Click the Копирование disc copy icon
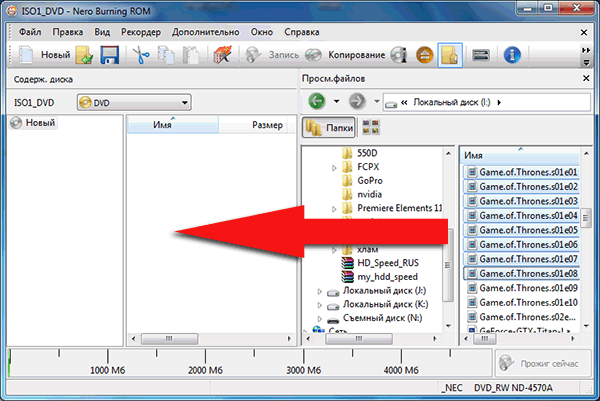The width and height of the screenshot is (600, 401). [x=313, y=55]
